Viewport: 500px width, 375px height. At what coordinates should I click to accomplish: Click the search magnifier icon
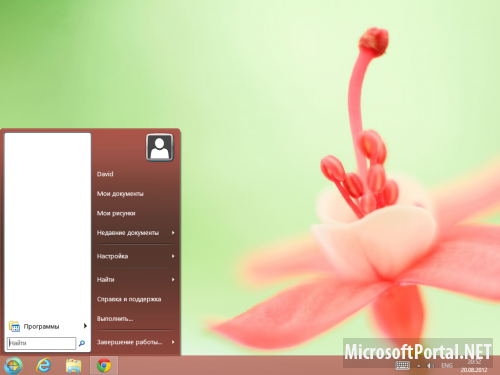tap(82, 343)
